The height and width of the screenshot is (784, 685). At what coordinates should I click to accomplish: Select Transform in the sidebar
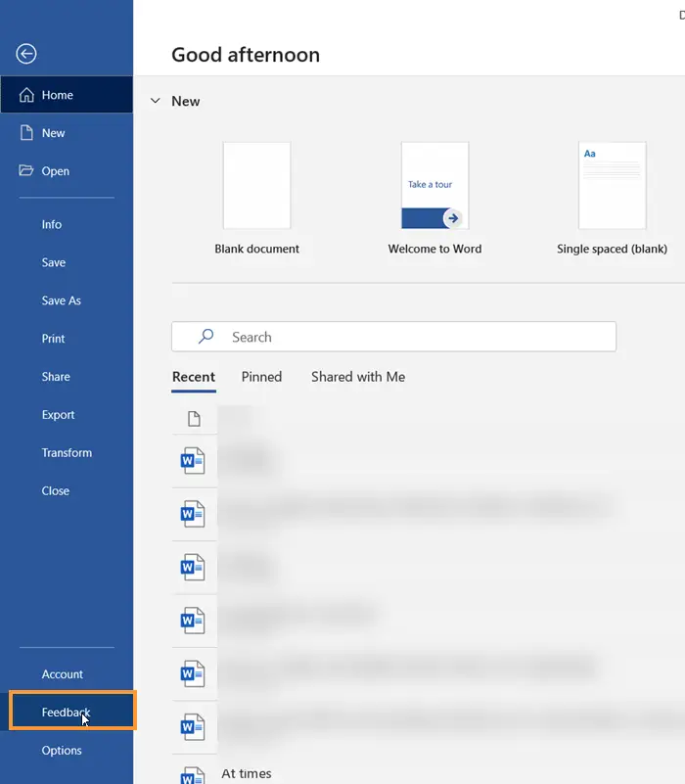[67, 452]
